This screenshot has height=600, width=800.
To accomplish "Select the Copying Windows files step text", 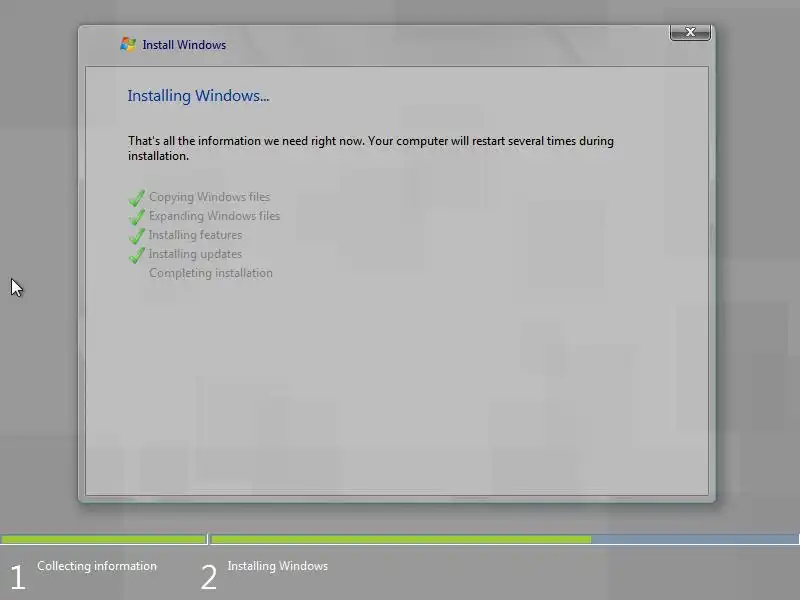I will click(209, 197).
